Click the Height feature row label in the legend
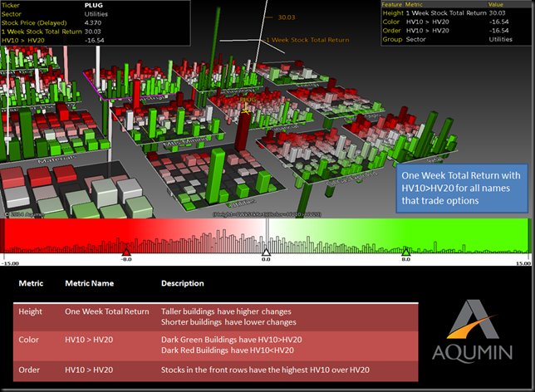The width and height of the screenshot is (535, 392). tap(393, 13)
